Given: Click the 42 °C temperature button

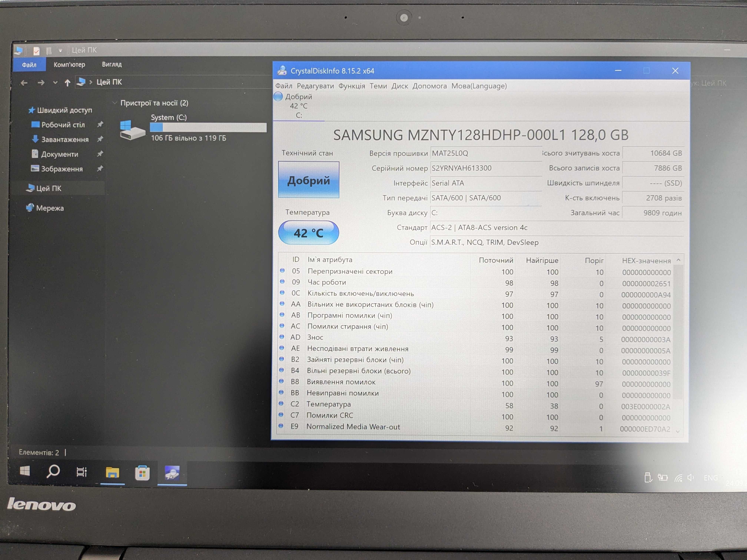Looking at the screenshot, I should click(x=308, y=233).
